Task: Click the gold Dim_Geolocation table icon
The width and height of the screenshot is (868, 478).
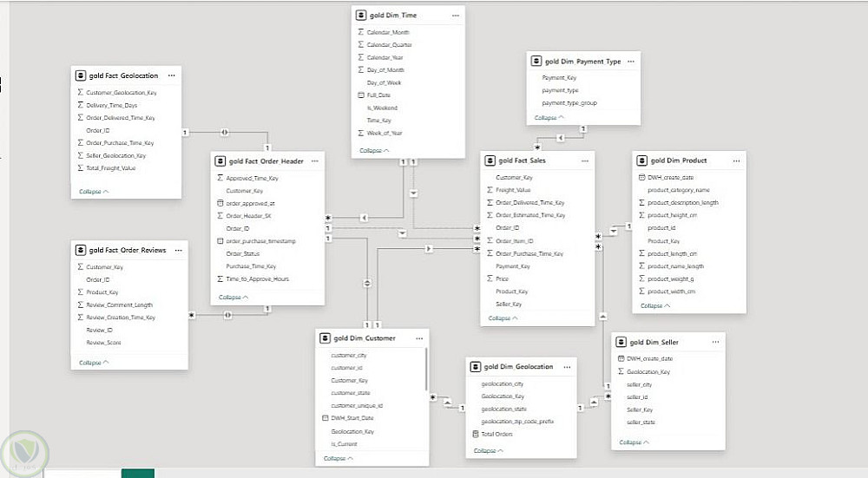Action: pyautogui.click(x=476, y=367)
